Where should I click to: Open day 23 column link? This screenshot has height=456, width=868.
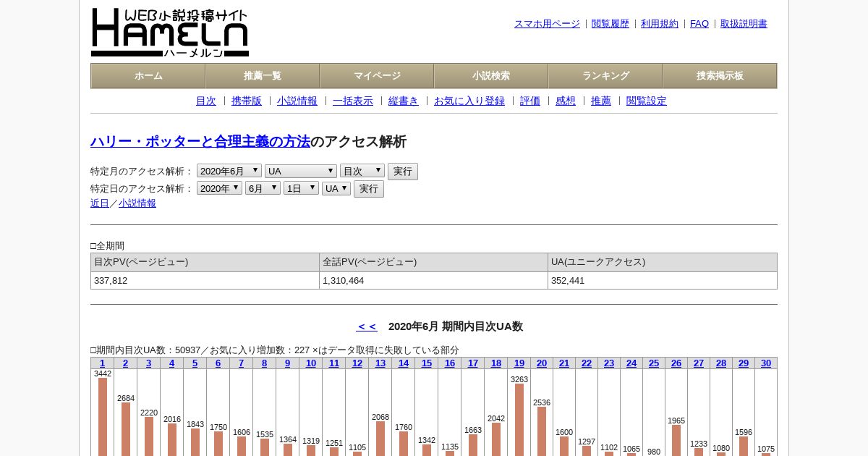[x=608, y=363]
